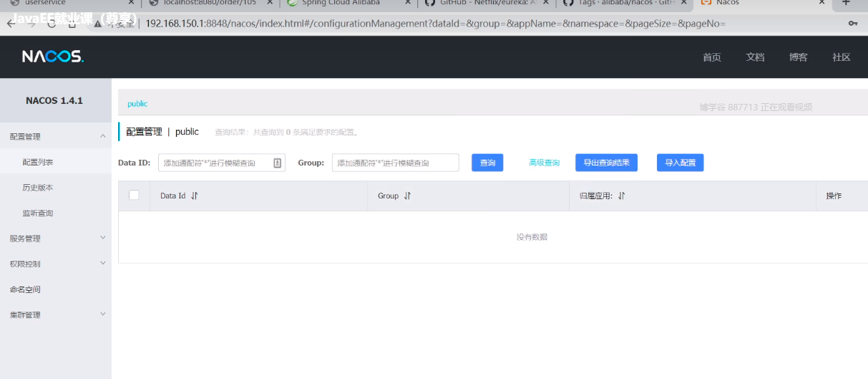This screenshot has height=379, width=868.
Task: Reload the page with the refresh icon
Action: (52, 24)
